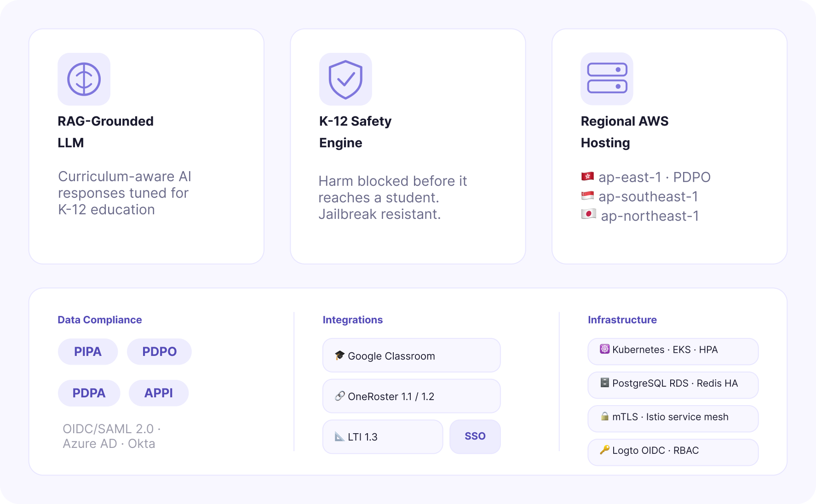Click the Hong Kong flag beside ap-east-1
Image resolution: width=816 pixels, height=504 pixels.
tap(587, 177)
